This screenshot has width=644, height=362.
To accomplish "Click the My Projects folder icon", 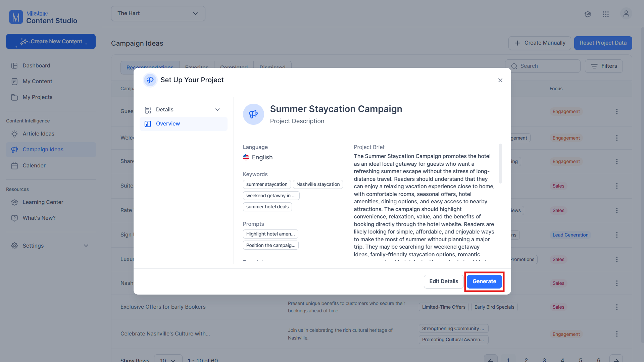I will click(14, 97).
